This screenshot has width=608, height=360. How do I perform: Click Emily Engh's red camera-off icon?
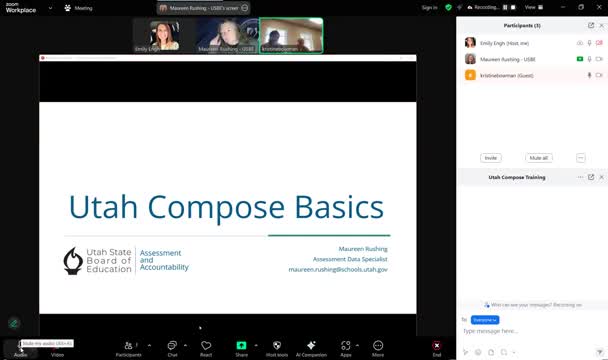[599, 43]
